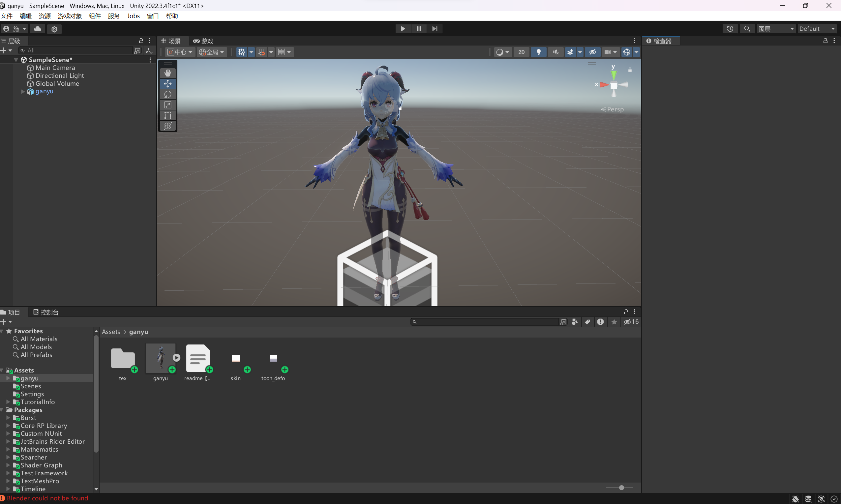Select Directional Light in hierarchy
Screen dimensions: 841x504
tap(59, 76)
